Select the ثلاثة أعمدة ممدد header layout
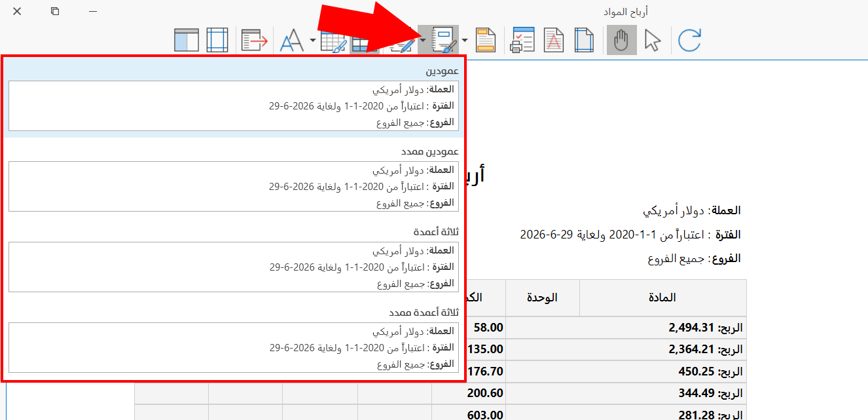This screenshot has width=868, height=420. click(x=234, y=340)
